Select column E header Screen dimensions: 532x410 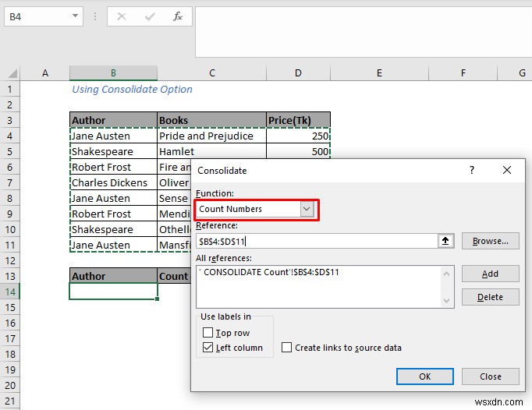pos(379,73)
